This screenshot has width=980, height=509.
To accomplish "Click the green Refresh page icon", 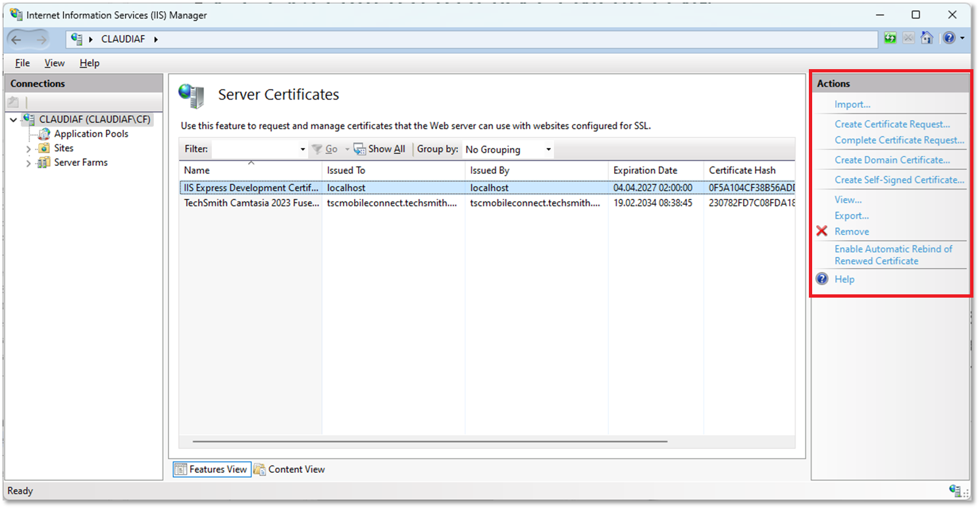I will click(890, 38).
